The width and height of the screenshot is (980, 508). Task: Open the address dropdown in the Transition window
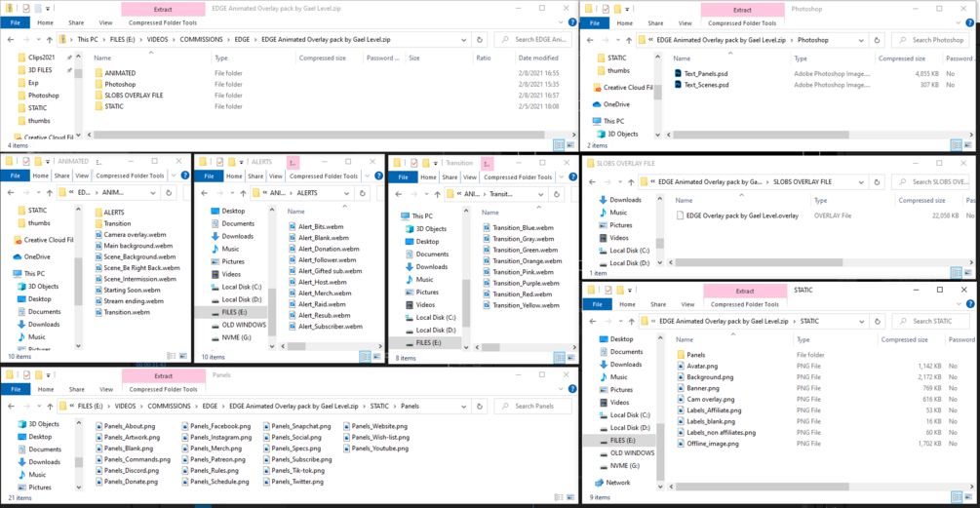(x=540, y=194)
